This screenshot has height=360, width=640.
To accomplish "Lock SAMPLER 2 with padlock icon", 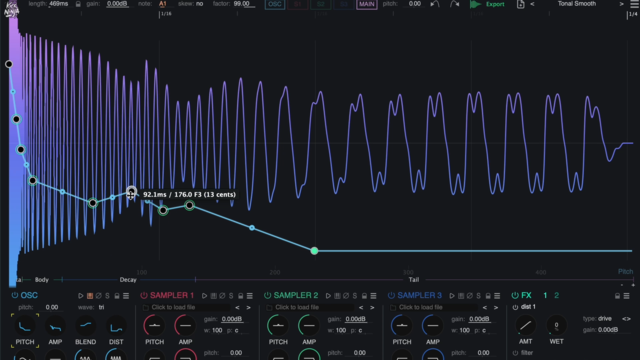I will point(364,296).
